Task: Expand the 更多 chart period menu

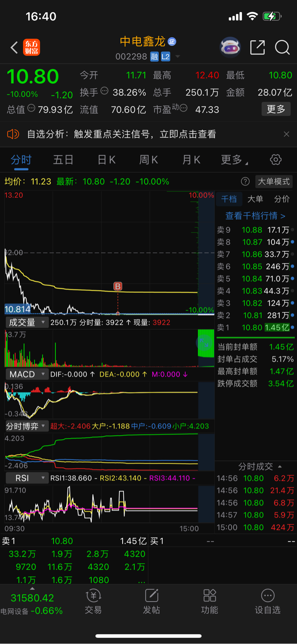Action: (x=234, y=160)
